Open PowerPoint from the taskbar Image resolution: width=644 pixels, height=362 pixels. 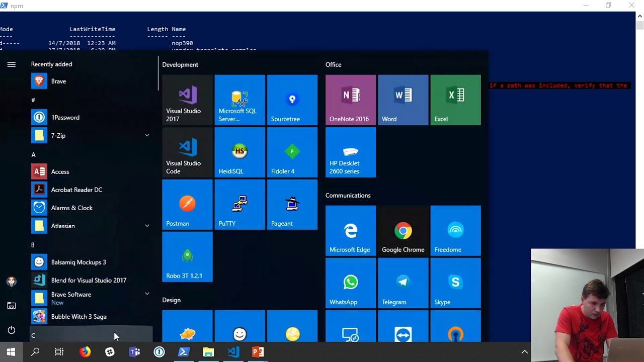point(258,352)
